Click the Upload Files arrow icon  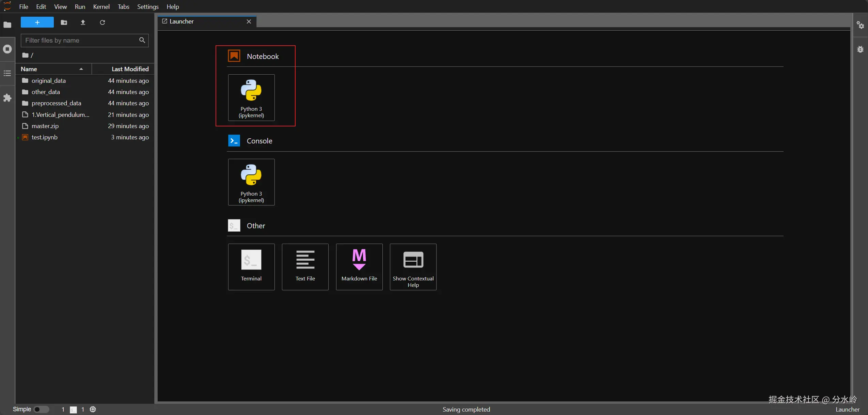[x=83, y=22]
